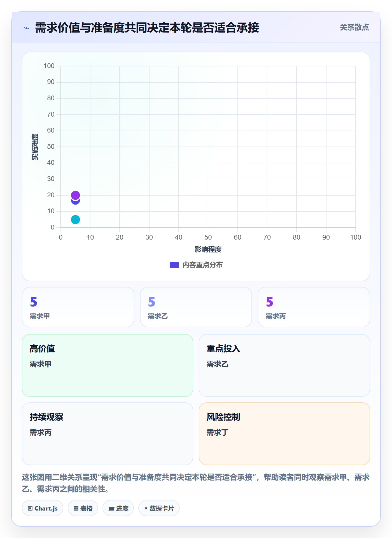Select the 需求丙 stat card

pos(314,307)
